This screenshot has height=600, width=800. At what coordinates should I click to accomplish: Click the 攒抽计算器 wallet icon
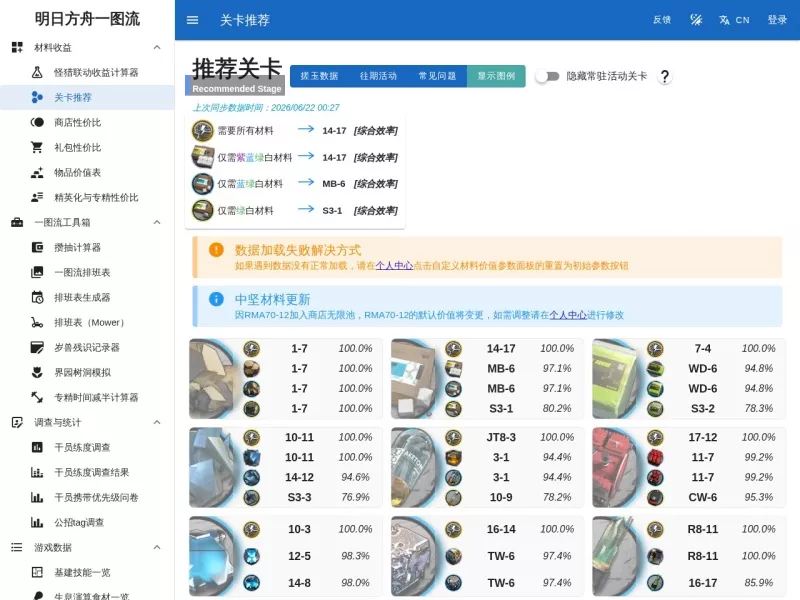click(37, 247)
